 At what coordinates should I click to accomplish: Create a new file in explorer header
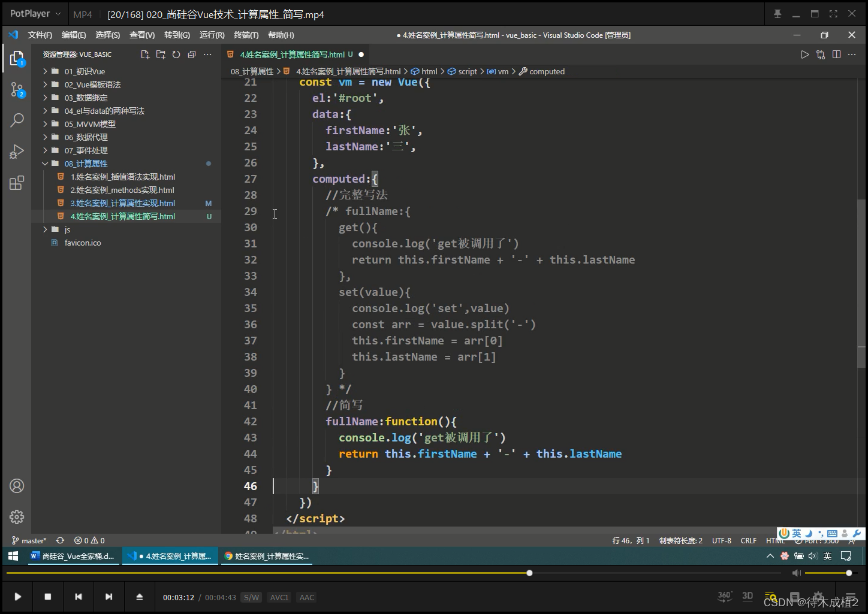145,55
